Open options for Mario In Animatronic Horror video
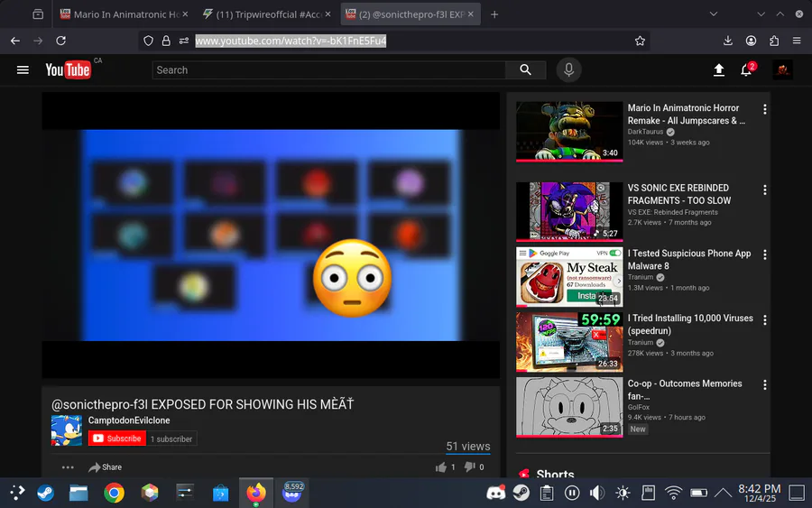 (x=765, y=109)
